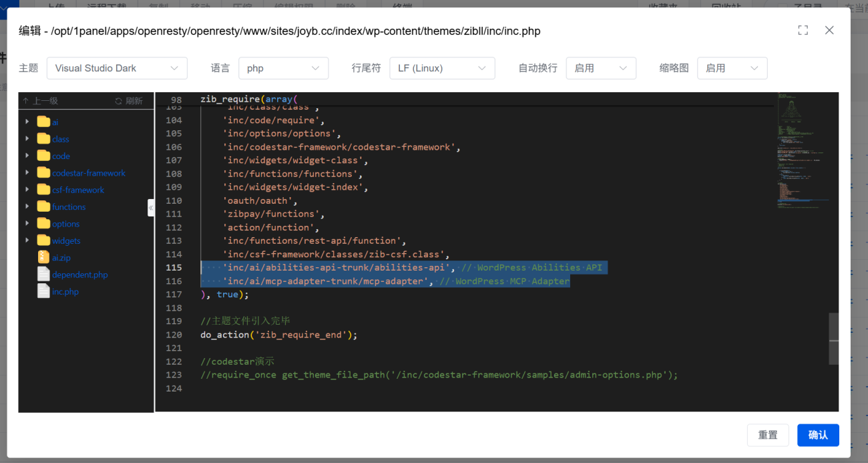Expand the options folder arrow
The image size is (868, 463).
[27, 224]
